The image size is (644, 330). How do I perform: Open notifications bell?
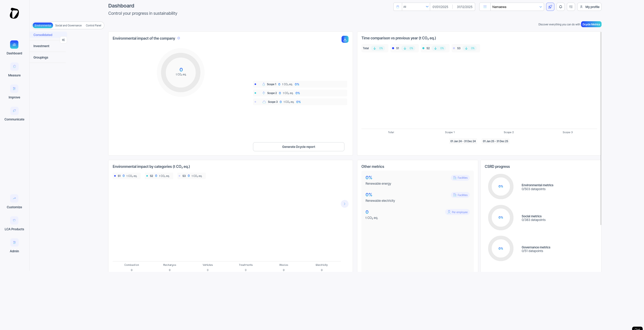(x=561, y=7)
